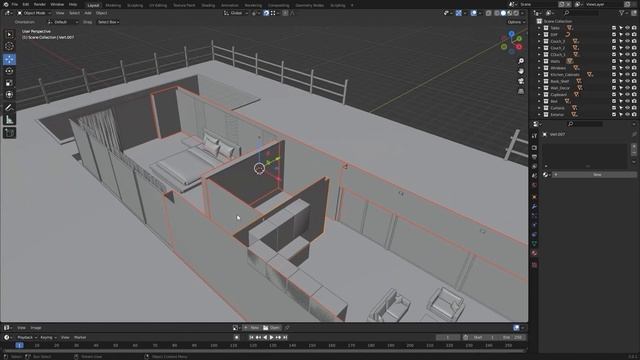The width and height of the screenshot is (640, 360).
Task: Open the Modifier wrench properties tab
Action: [534, 207]
